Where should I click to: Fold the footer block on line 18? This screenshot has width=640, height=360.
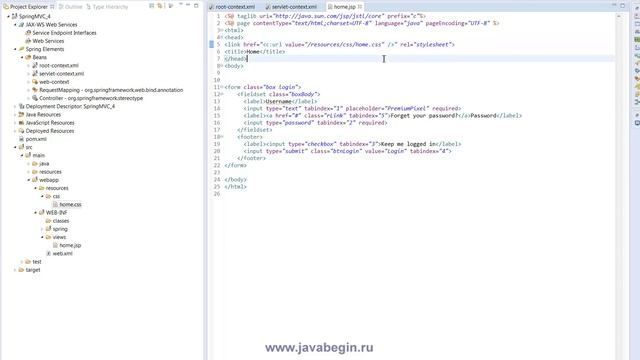pos(221,137)
